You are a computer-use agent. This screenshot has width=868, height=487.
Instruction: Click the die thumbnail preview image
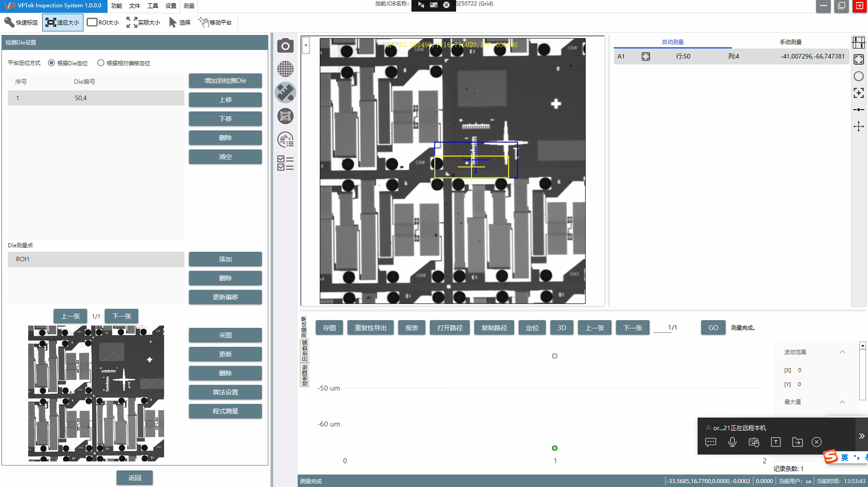[96, 393]
